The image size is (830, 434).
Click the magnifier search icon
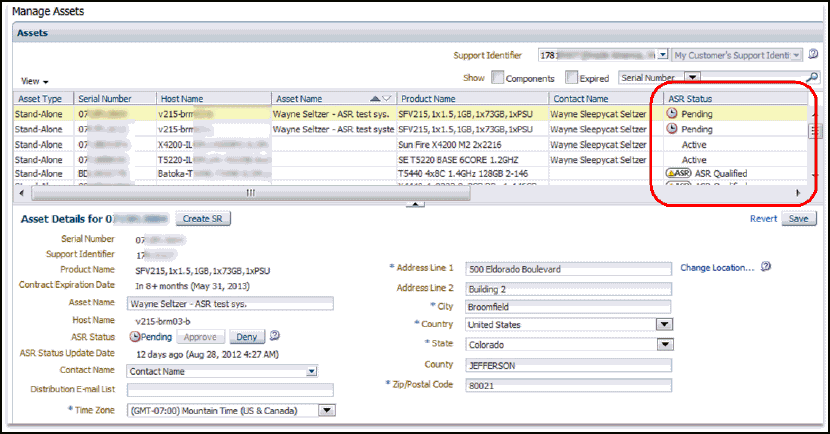[x=813, y=77]
